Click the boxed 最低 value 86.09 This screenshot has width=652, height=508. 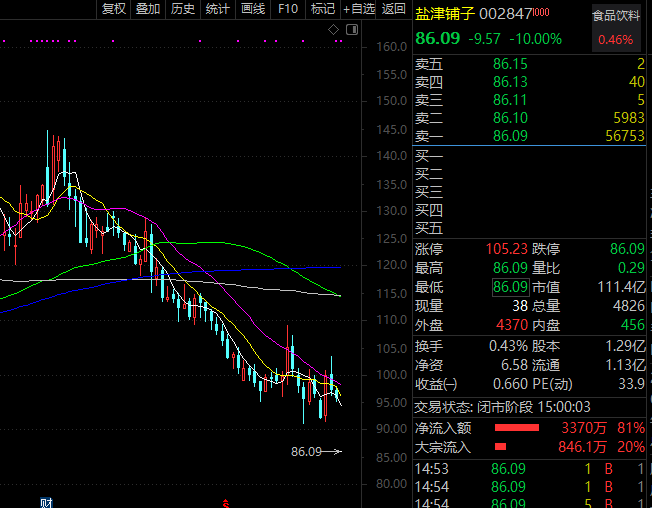pos(510,287)
